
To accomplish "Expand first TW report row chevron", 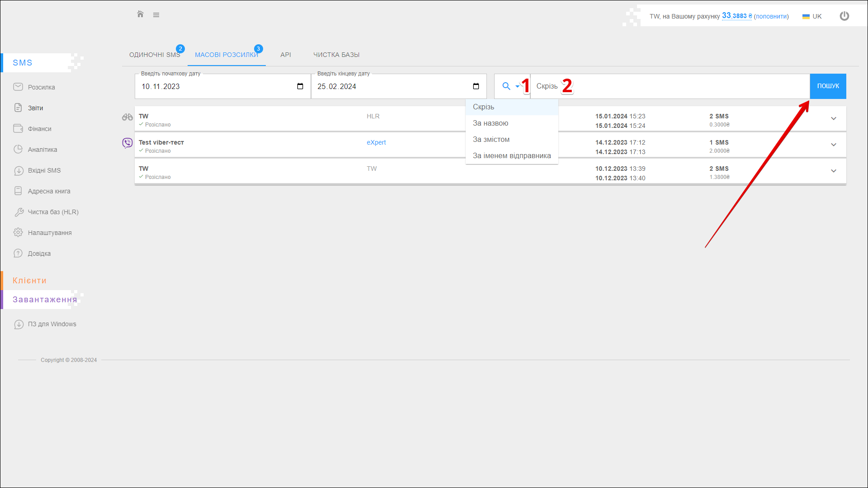I will point(833,119).
